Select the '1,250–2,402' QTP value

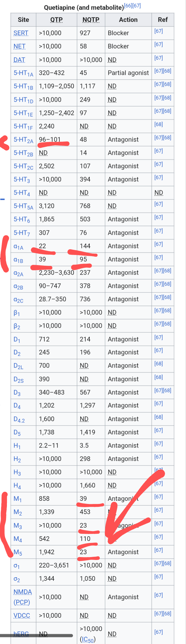click(x=57, y=113)
